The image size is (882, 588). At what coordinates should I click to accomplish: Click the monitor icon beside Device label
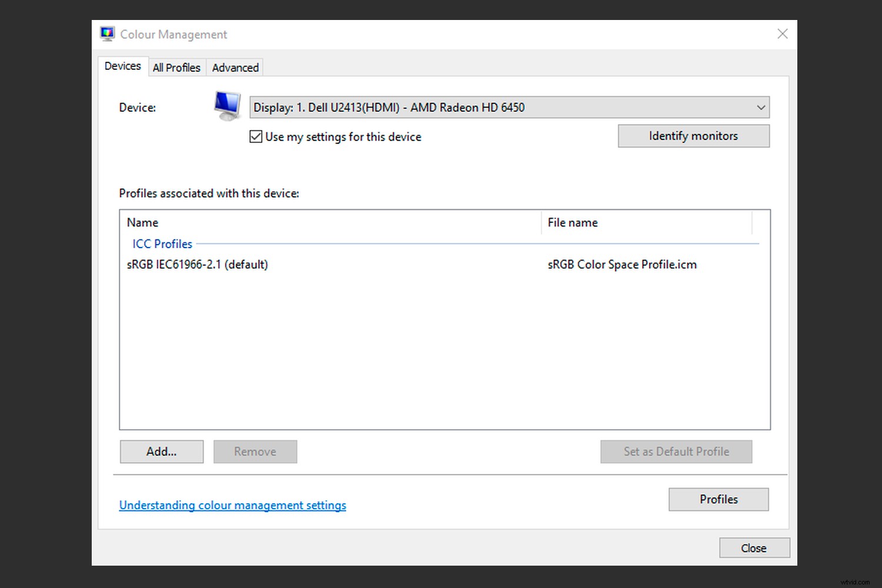pos(227,106)
